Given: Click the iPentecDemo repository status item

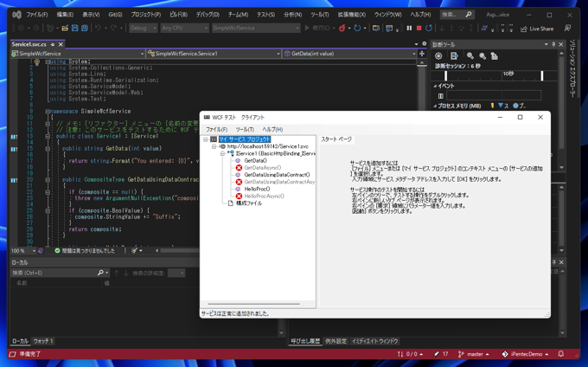Looking at the screenshot, I should click(x=525, y=354).
